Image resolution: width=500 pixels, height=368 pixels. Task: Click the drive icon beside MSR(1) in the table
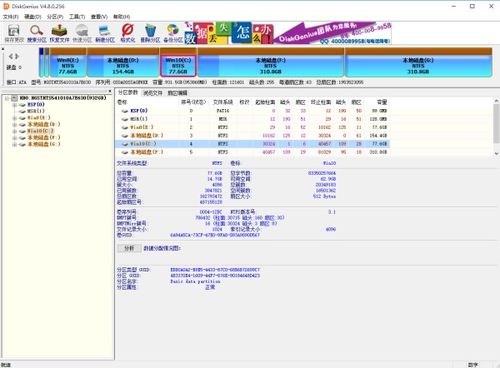point(125,119)
